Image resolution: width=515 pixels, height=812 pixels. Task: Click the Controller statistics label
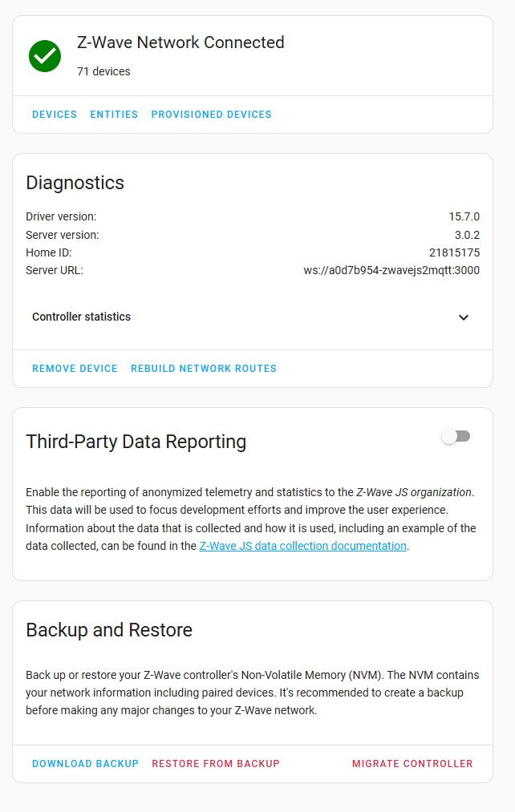pos(81,317)
